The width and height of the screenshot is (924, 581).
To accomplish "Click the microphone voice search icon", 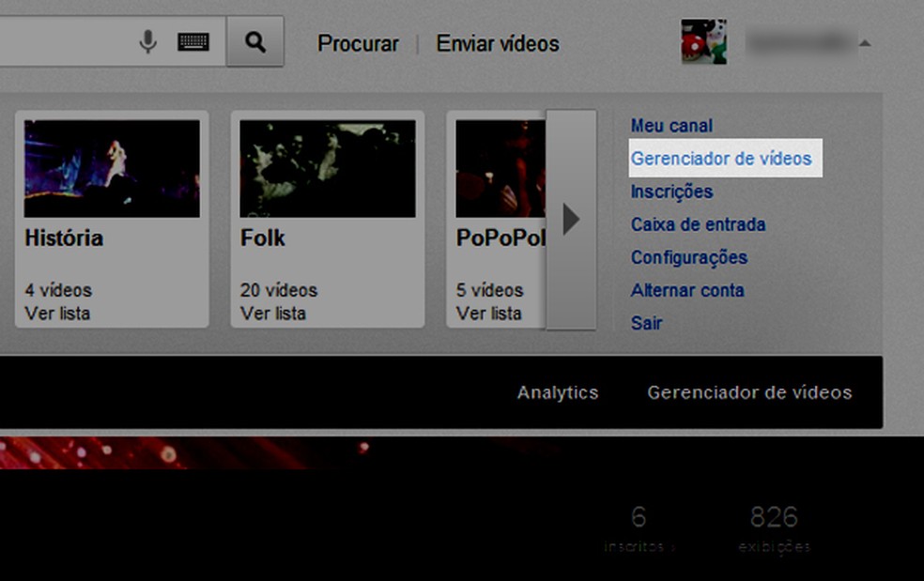I will point(146,41).
